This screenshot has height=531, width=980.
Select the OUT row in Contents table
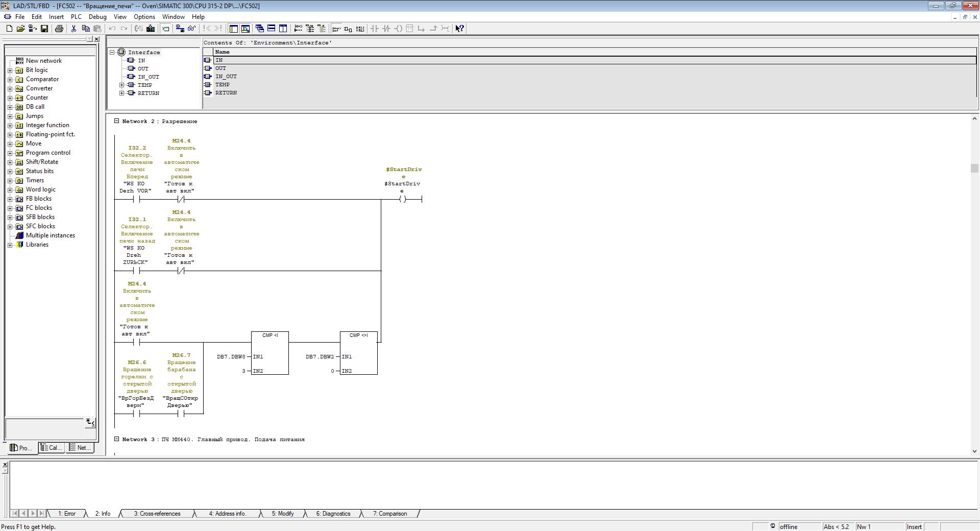(x=220, y=68)
